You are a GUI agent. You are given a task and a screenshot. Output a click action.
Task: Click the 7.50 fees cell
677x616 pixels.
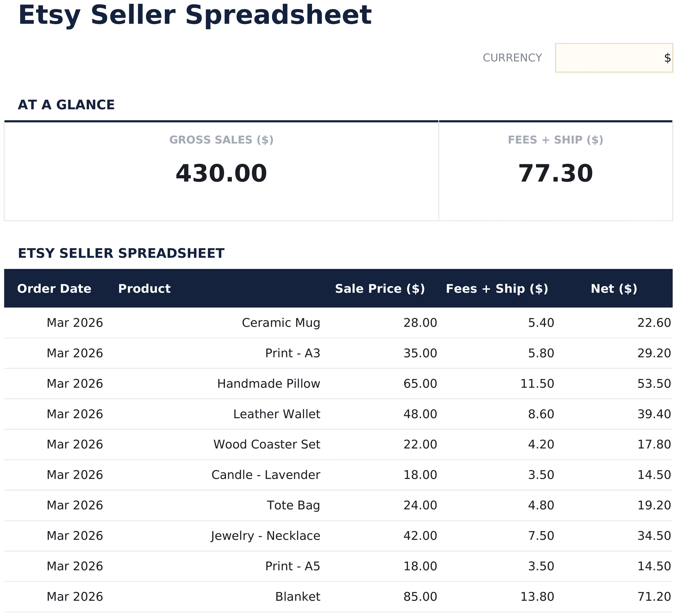(x=541, y=536)
